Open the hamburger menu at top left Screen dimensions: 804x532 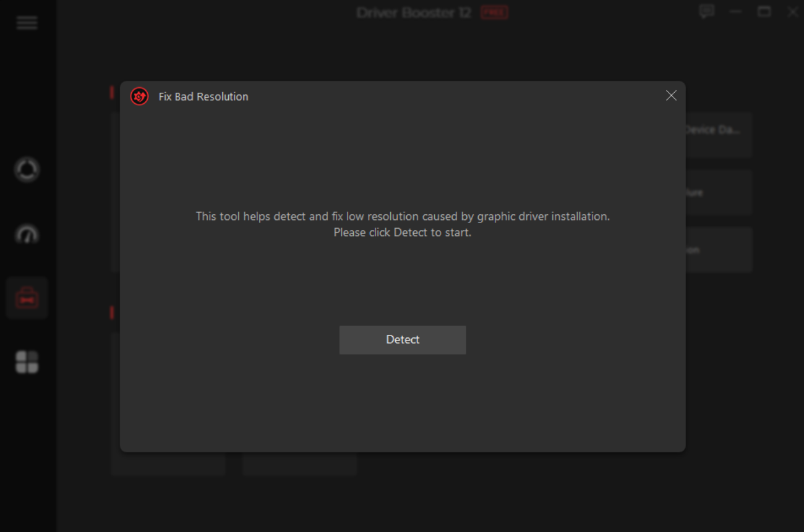coord(27,23)
